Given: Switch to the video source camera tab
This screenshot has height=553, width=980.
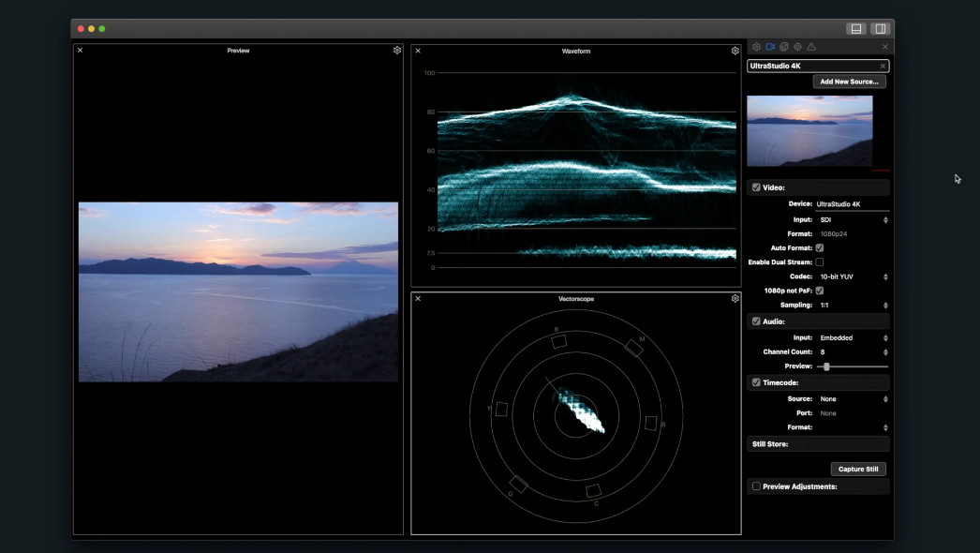Looking at the screenshot, I should coord(770,47).
